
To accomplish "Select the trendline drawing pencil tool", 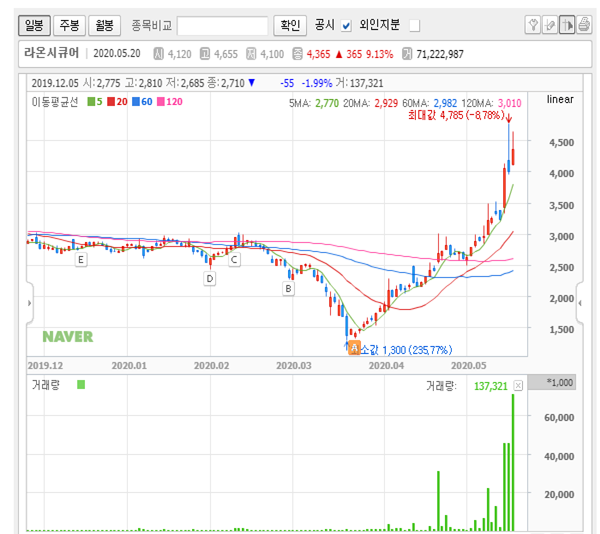I will 549,25.
